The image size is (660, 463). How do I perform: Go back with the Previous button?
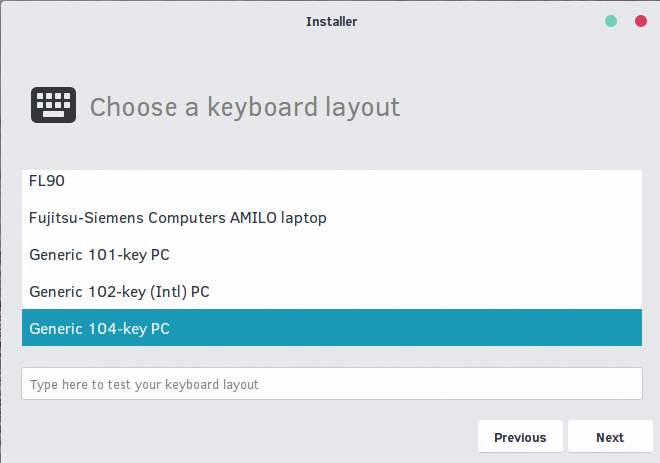point(520,437)
